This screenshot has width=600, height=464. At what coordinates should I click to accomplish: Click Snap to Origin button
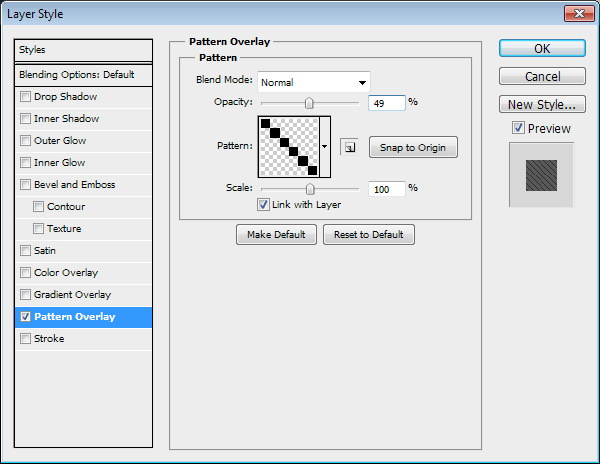click(x=413, y=147)
